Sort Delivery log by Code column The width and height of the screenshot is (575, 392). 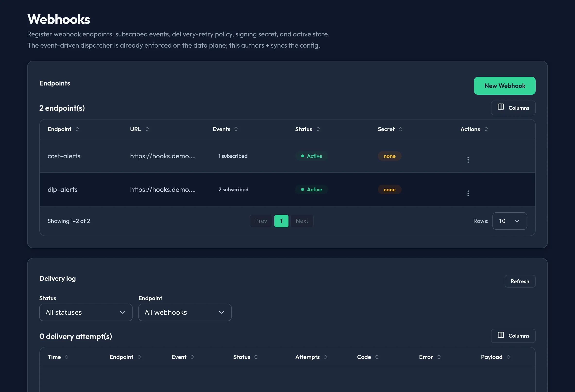coord(368,357)
